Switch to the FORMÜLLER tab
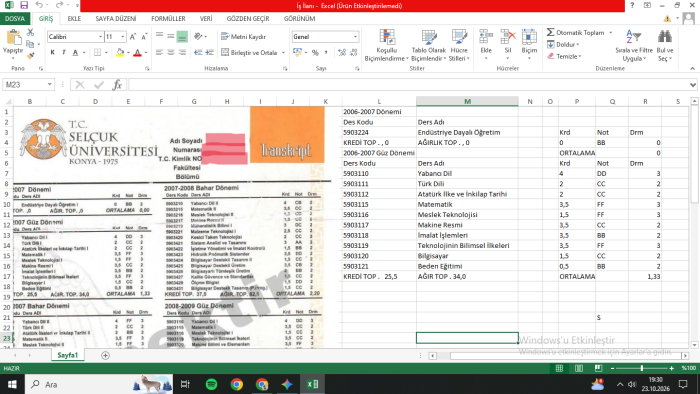The width and height of the screenshot is (700, 394). [x=168, y=19]
